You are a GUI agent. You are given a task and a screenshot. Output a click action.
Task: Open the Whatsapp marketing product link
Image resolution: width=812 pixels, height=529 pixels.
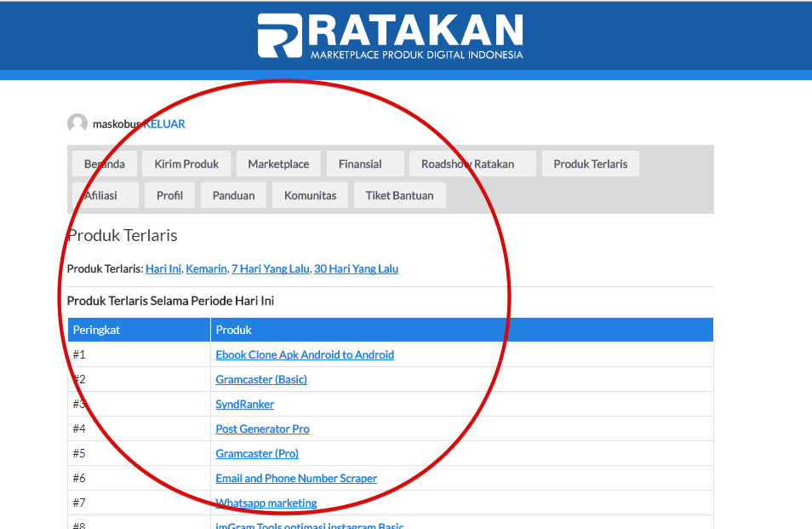point(266,503)
